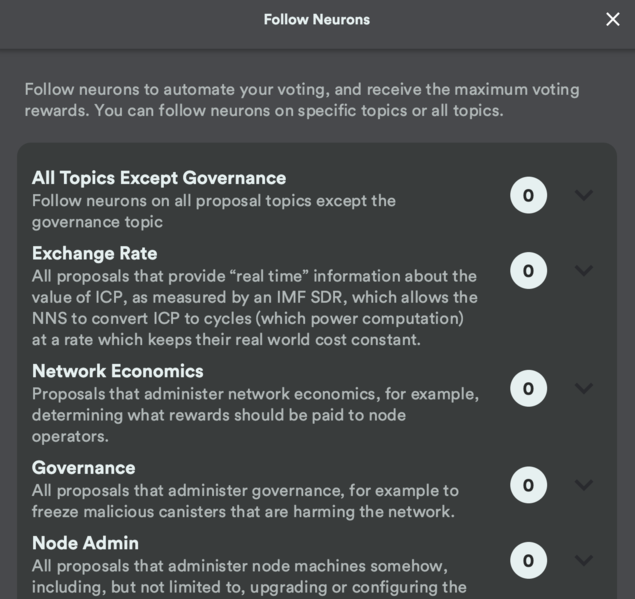Screen dimensions: 635x599
Task: Click the followee count badge for All Topics Except Governance
Action: pos(528,195)
